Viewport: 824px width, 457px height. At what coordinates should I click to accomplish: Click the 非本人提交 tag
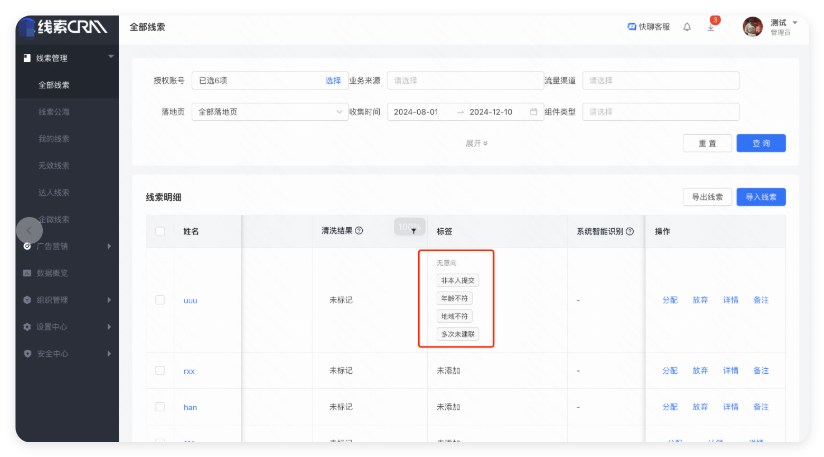pos(458,281)
